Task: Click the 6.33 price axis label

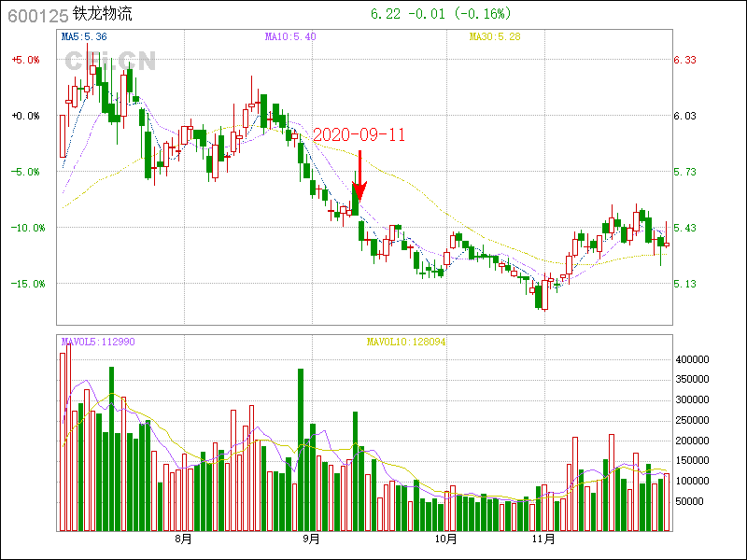Action: 684,60
